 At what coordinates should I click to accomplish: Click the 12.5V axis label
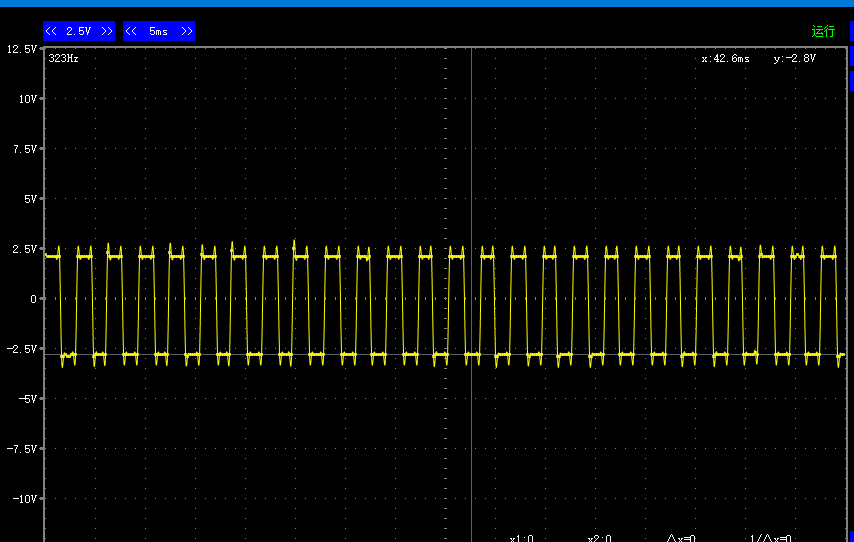click(x=21, y=49)
